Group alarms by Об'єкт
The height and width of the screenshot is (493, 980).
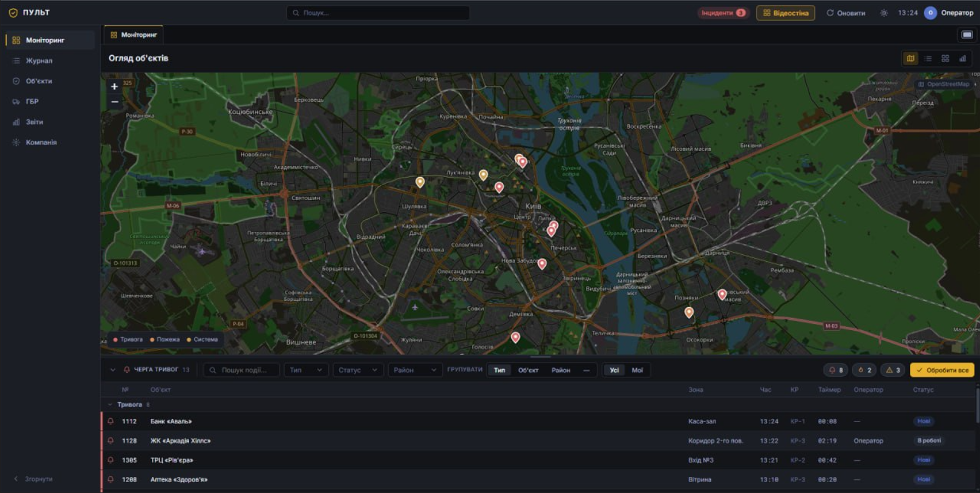[x=528, y=370]
